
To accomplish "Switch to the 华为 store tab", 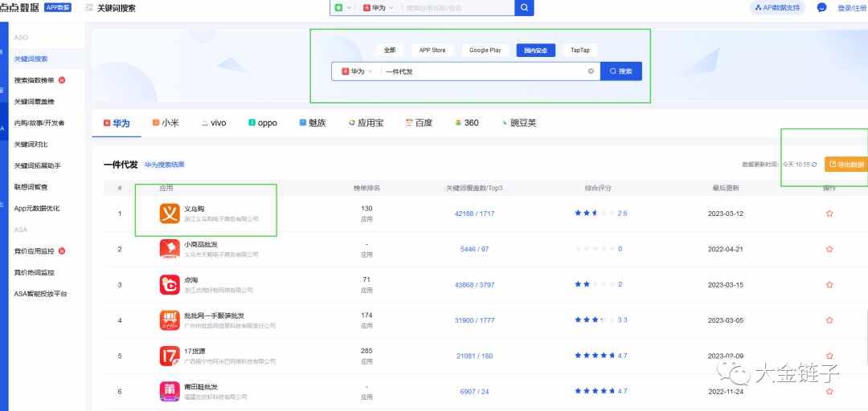I will click(117, 123).
